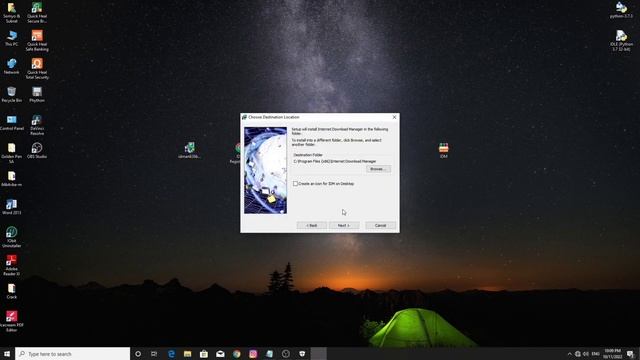
Task: Select the Quick Heal Secure Browse icon
Action: pos(37,13)
